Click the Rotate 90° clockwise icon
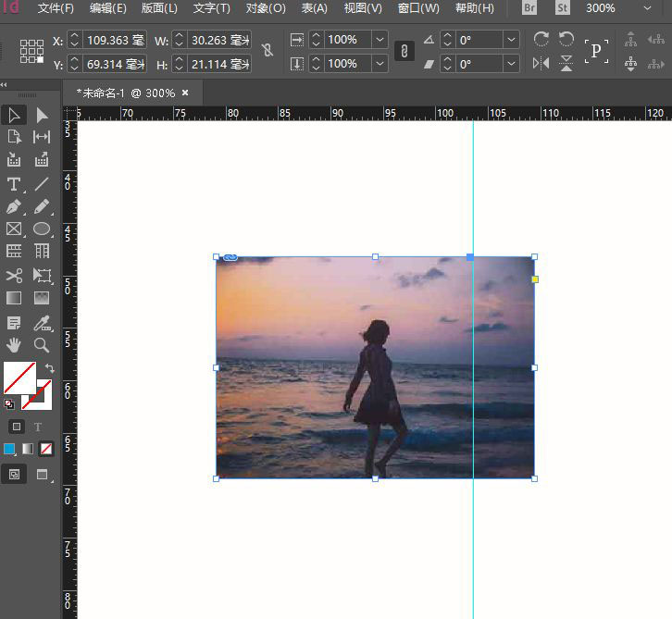 [x=541, y=40]
